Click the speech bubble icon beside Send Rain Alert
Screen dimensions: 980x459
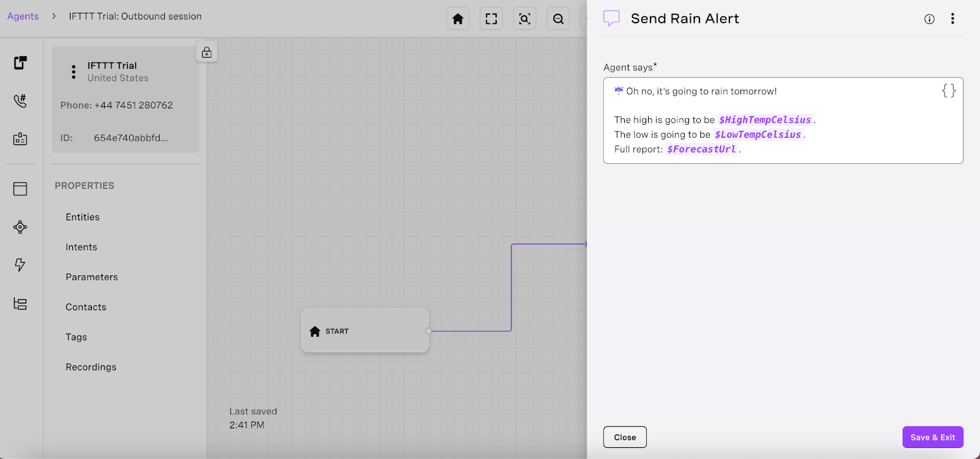(611, 18)
